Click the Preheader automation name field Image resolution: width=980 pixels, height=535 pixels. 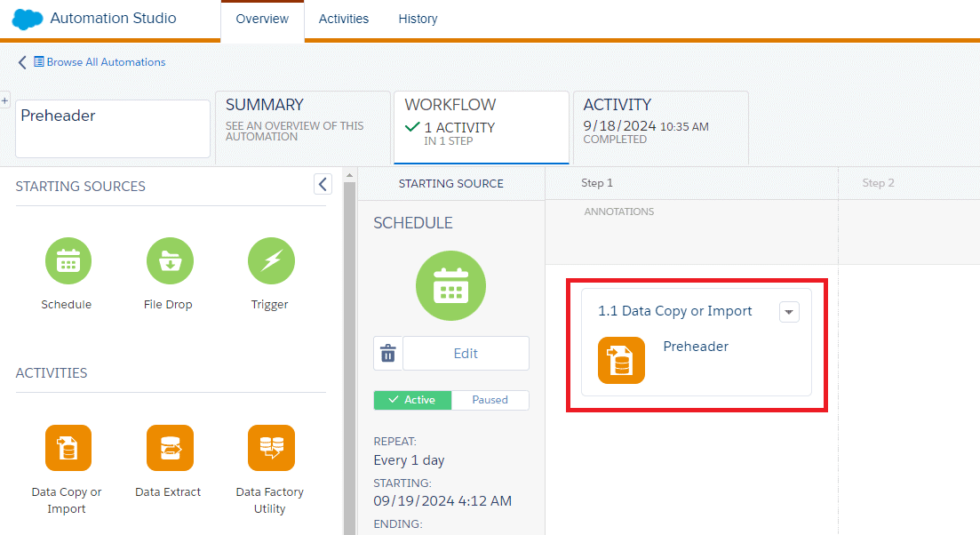(113, 129)
